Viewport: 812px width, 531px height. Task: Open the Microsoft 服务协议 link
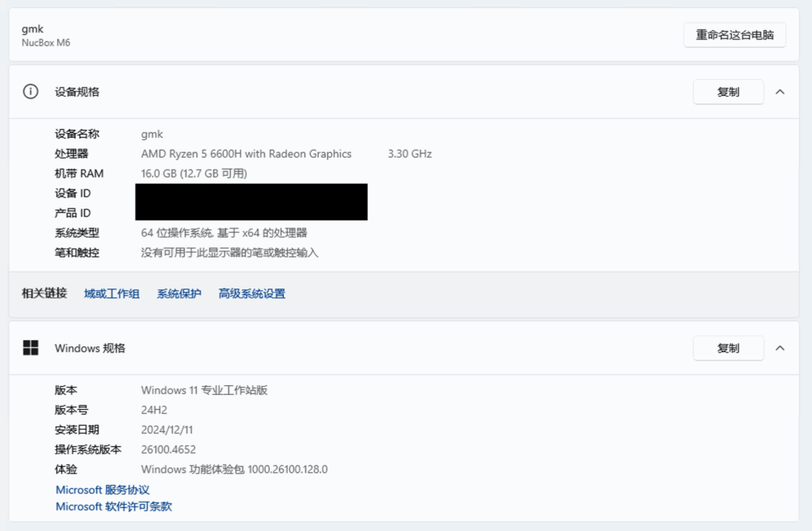coord(102,490)
